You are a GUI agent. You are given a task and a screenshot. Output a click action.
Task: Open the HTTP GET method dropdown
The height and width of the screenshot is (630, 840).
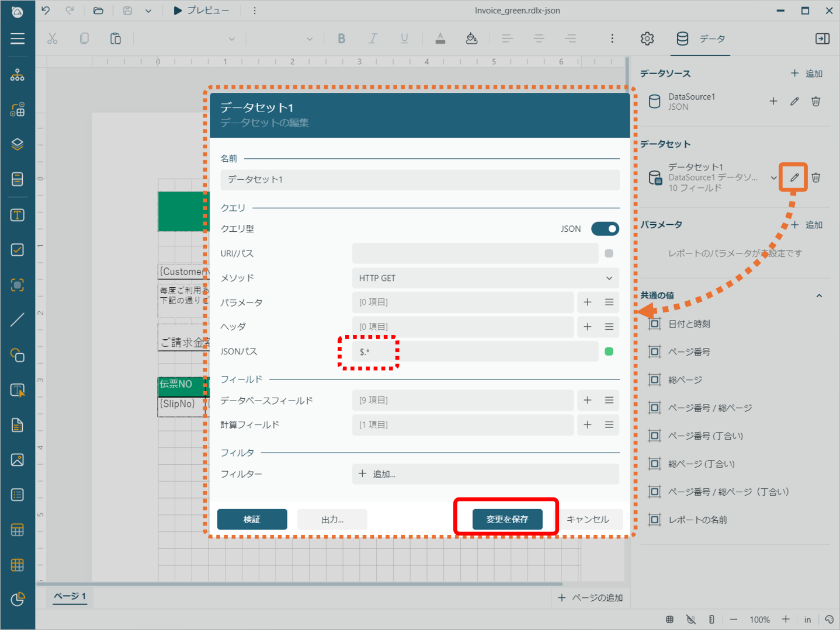coord(485,278)
